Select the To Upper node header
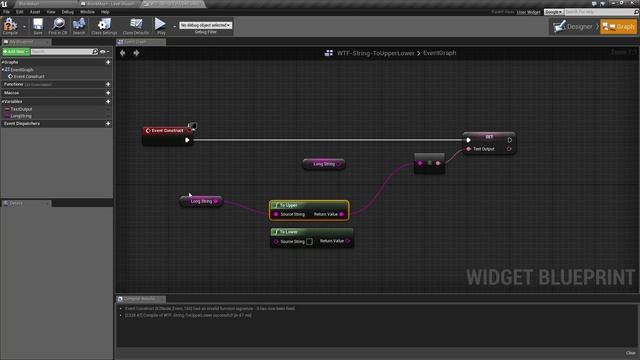Image resolution: width=640 pixels, height=360 pixels. 309,205
